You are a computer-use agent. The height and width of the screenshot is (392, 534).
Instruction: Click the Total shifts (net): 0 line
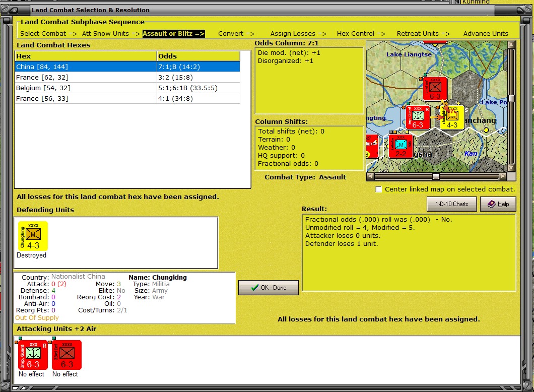[x=291, y=132]
